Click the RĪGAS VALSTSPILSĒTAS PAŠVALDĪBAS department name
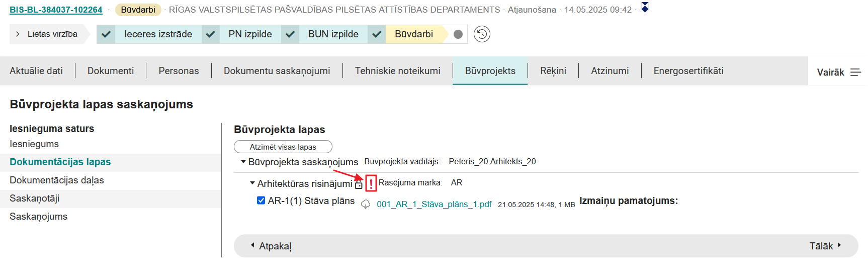The image size is (868, 263). [x=334, y=10]
